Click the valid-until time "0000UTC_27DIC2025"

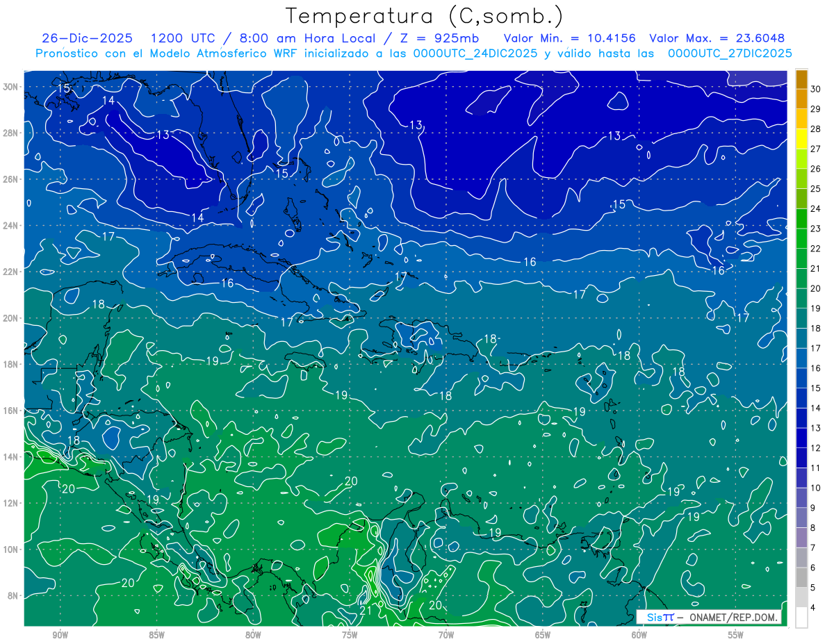(729, 53)
